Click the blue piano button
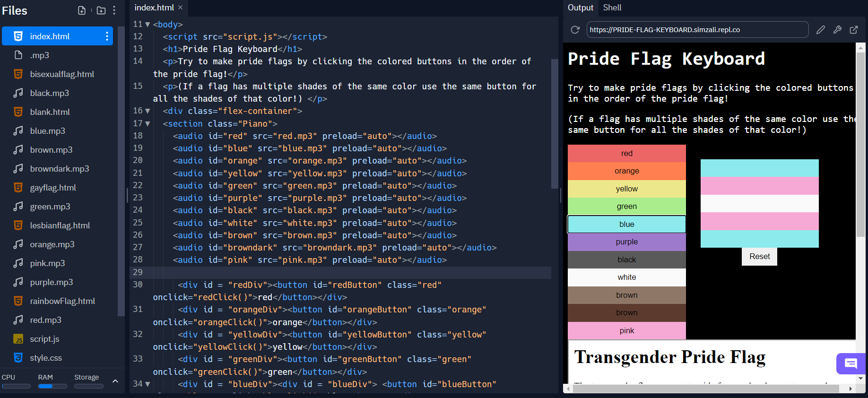This screenshot has height=398, width=868. 626,225
